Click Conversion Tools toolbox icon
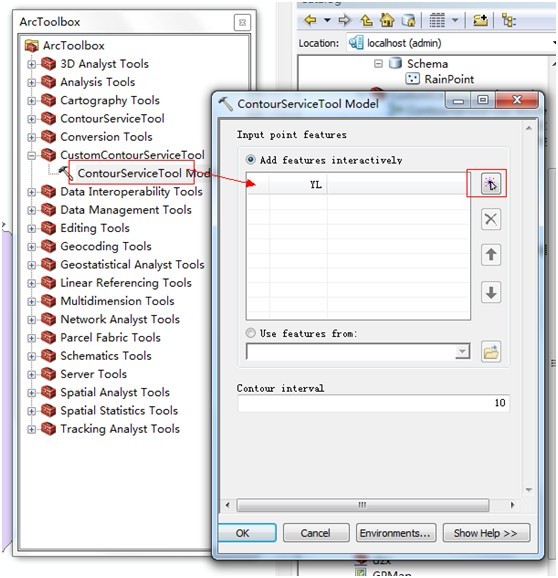This screenshot has width=558, height=578. 48,137
